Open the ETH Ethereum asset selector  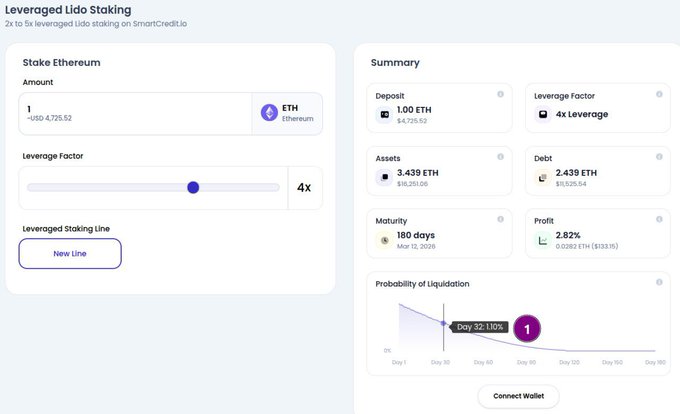287,114
